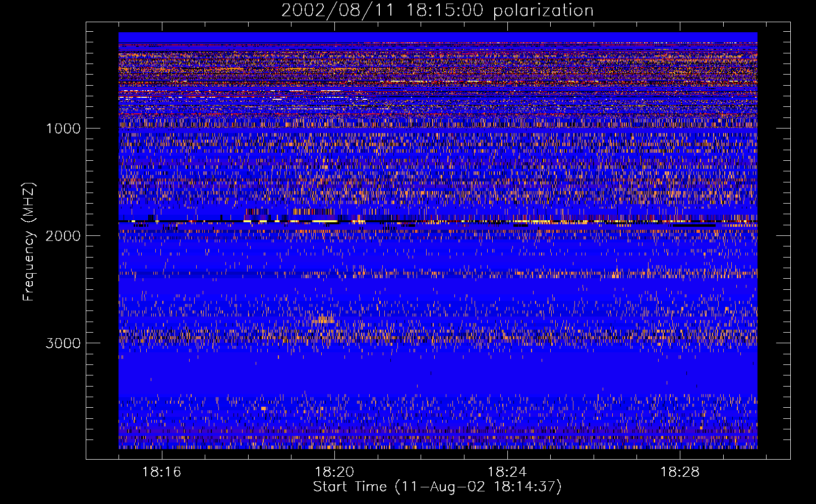Click the bright horizontal emission band near 1900 MHz
Image resolution: width=816 pixels, height=504 pixels.
coord(438,221)
